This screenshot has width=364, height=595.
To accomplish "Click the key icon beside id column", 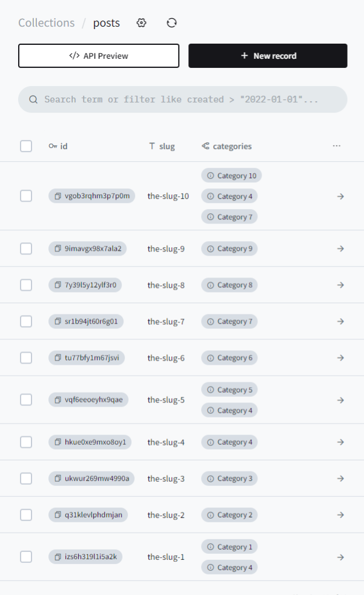I will point(51,146).
